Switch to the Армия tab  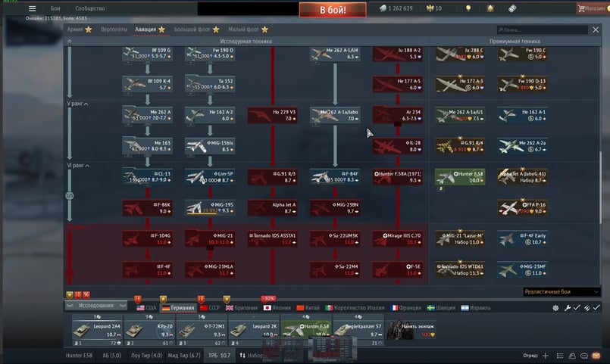[x=79, y=30]
